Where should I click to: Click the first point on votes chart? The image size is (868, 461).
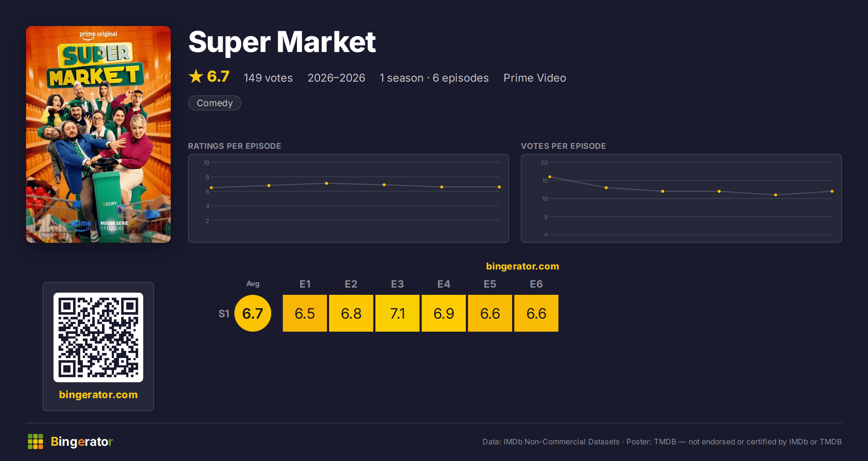point(550,177)
